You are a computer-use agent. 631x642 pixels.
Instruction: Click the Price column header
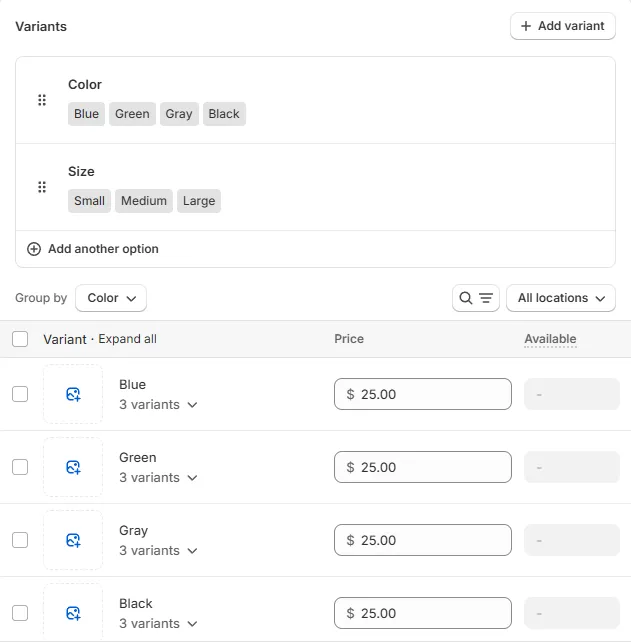pyautogui.click(x=349, y=339)
